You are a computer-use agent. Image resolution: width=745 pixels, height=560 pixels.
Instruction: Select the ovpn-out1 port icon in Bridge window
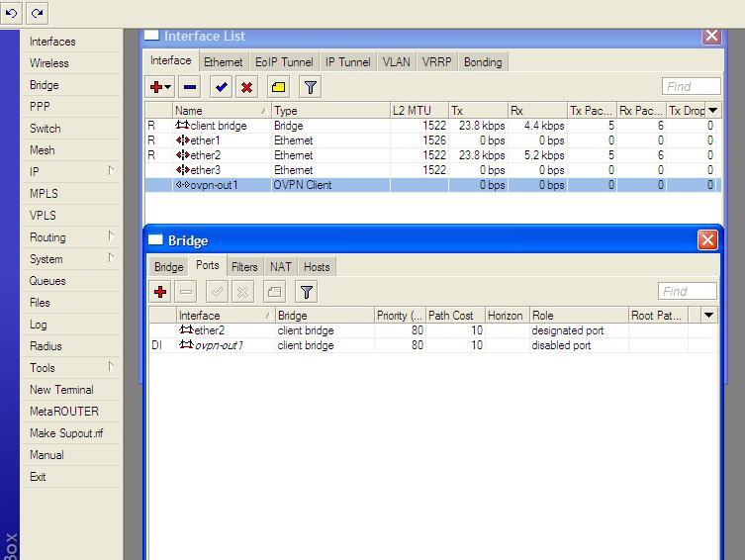(186, 344)
